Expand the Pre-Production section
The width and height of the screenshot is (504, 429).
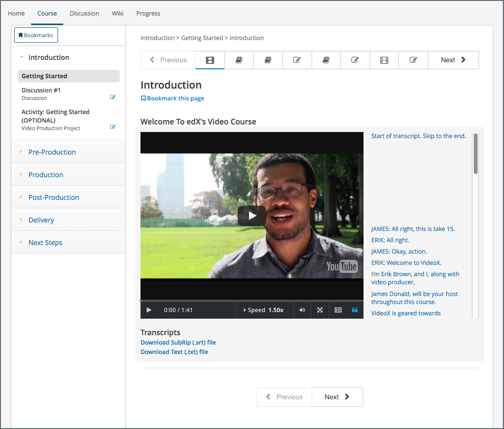(x=52, y=152)
